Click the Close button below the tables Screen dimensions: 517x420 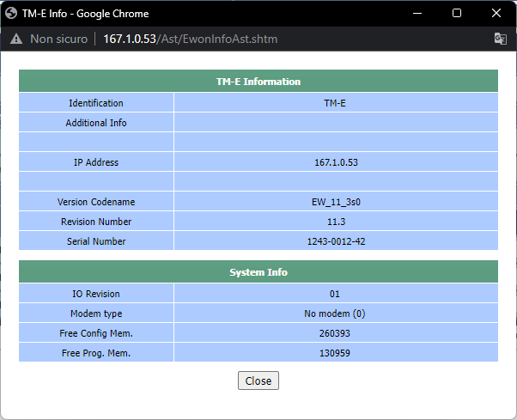pos(258,380)
